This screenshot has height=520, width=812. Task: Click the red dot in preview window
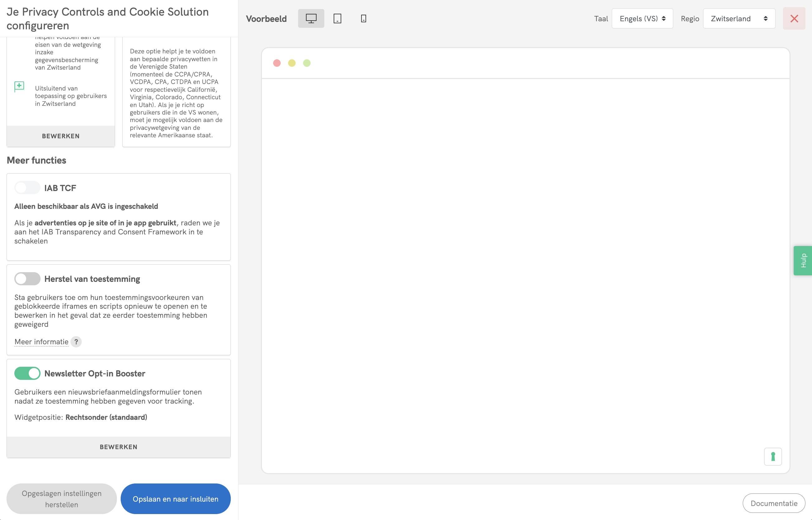click(277, 63)
